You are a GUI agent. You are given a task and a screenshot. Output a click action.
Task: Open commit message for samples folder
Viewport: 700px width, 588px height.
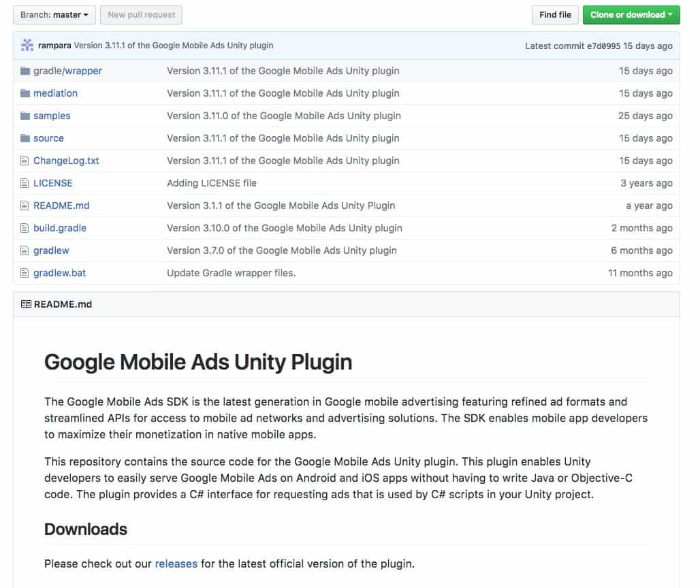tap(284, 116)
